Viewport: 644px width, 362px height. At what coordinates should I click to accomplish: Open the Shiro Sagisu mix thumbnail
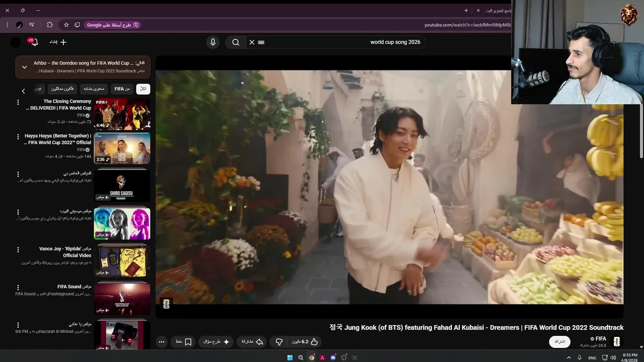tap(122, 186)
